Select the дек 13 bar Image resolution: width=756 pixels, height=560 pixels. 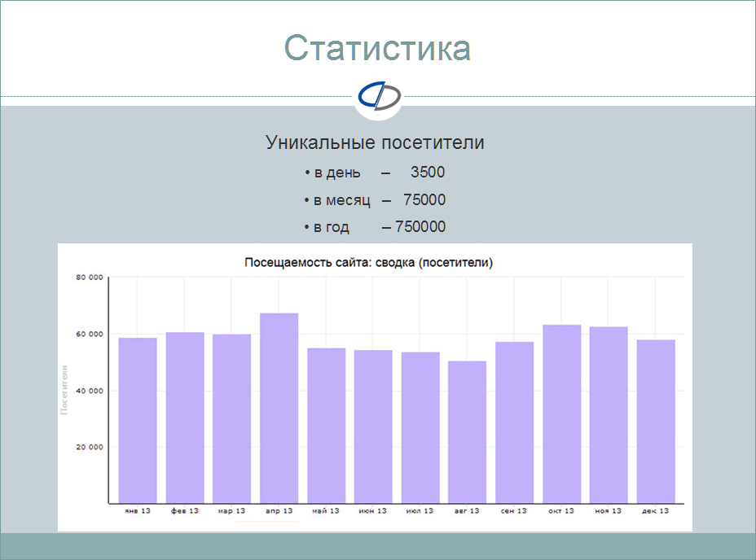(656, 421)
